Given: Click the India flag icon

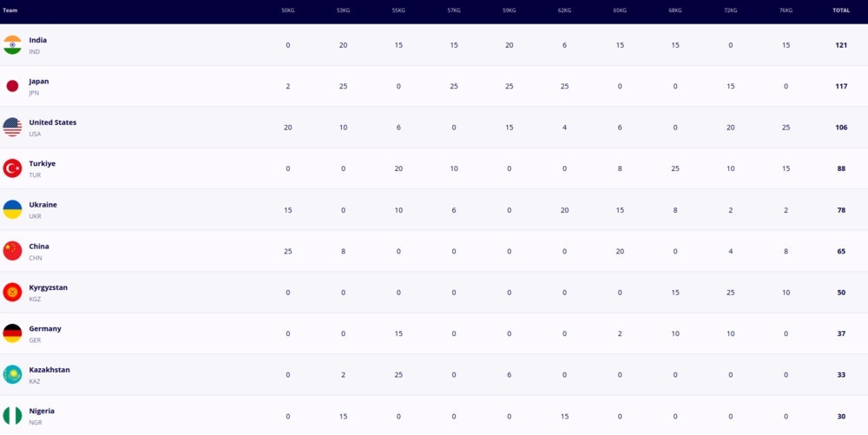Looking at the screenshot, I should click(12, 45).
